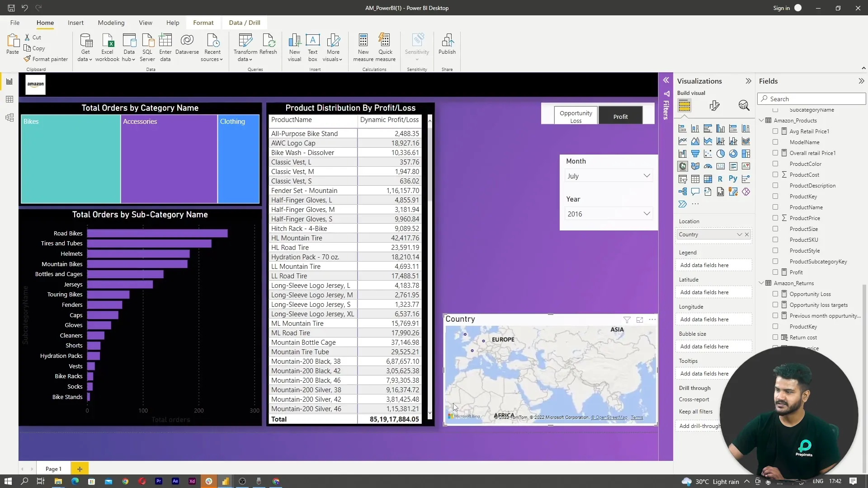The height and width of the screenshot is (488, 868).
Task: Choose the gauge visual icon
Action: [x=708, y=166]
